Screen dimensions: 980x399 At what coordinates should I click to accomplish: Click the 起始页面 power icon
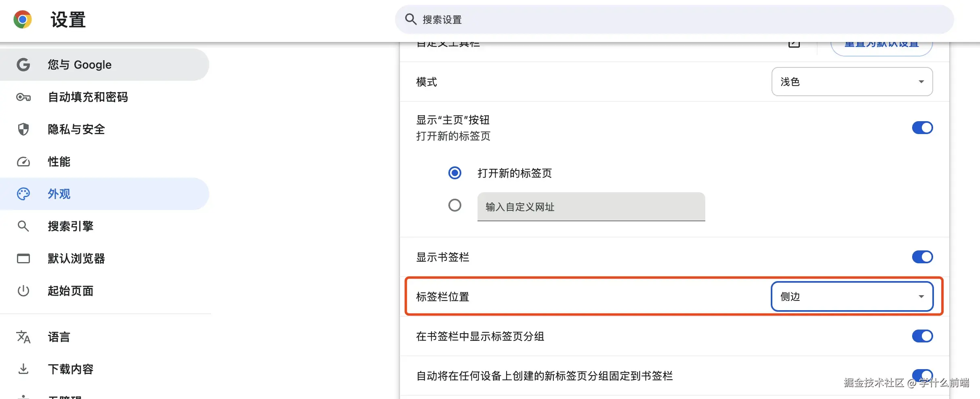23,291
